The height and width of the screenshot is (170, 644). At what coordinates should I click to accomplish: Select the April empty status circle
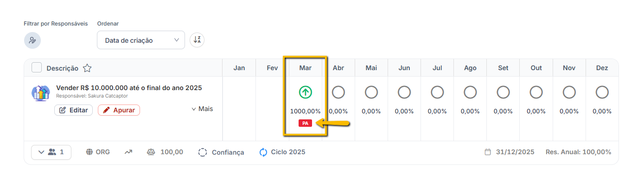tap(338, 92)
